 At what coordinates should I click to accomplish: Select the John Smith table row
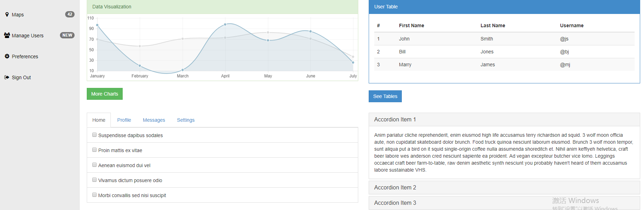pos(504,39)
